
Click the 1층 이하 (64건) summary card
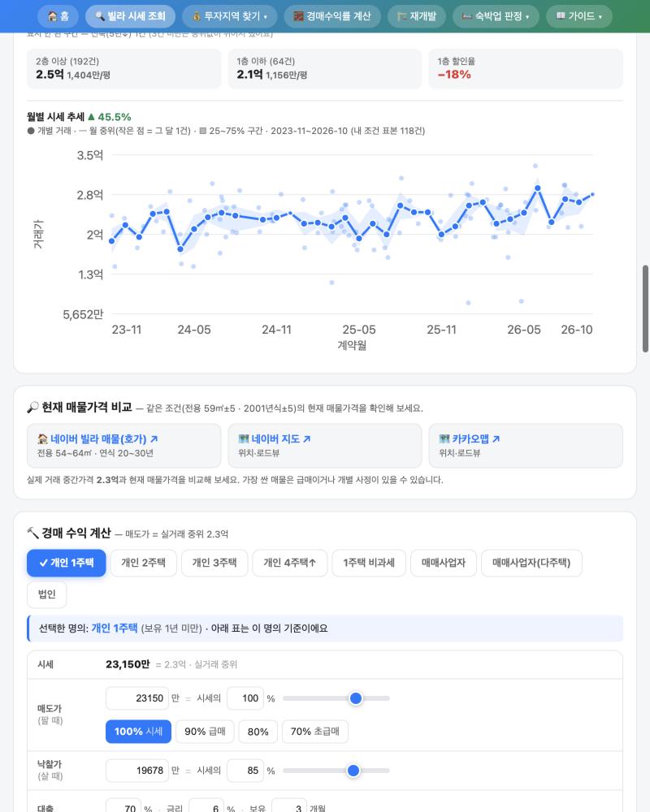(325, 68)
